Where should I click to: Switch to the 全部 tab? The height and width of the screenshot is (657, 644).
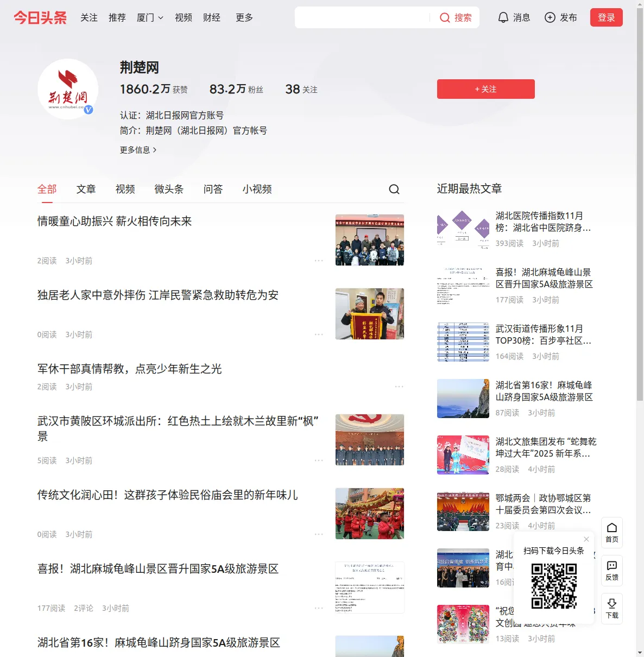(x=47, y=189)
